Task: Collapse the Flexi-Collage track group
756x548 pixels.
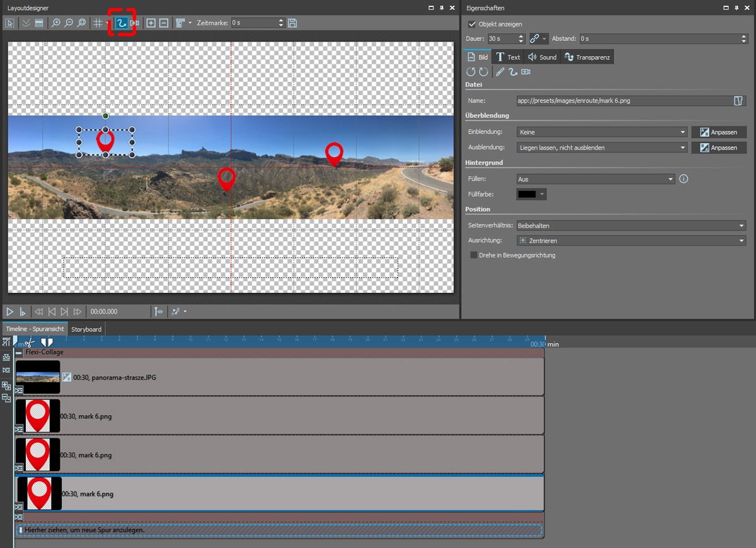Action: pos(19,353)
